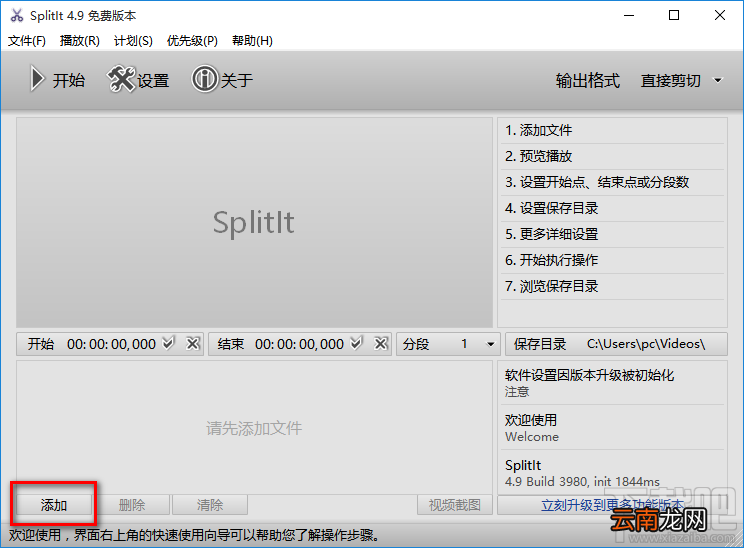Click the SplitIt 4.9 Build 3980 log entry
The height and width of the screenshot is (548, 744).
point(612,473)
